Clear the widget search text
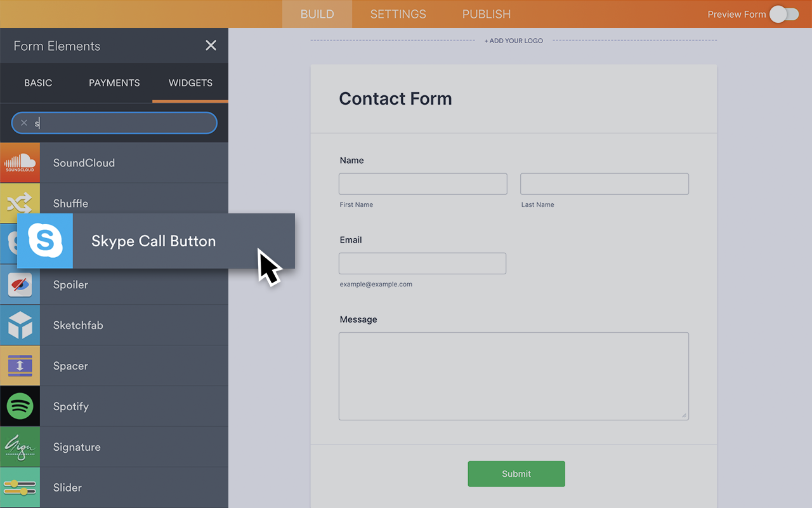Viewport: 812px width, 508px height. coord(24,123)
